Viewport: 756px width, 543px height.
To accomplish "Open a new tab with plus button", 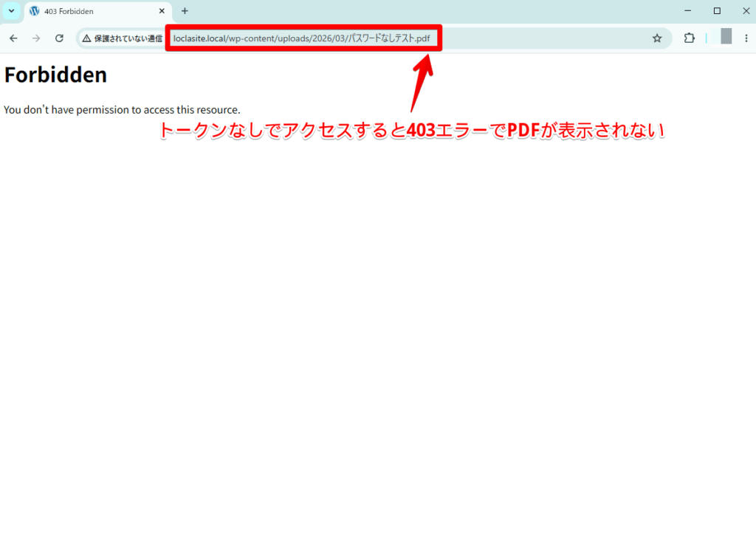I will point(185,11).
